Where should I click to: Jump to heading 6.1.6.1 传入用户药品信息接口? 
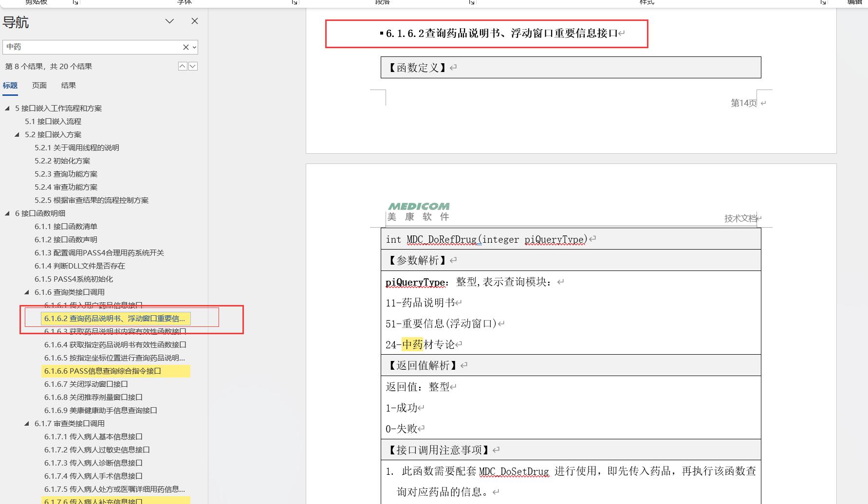point(93,306)
